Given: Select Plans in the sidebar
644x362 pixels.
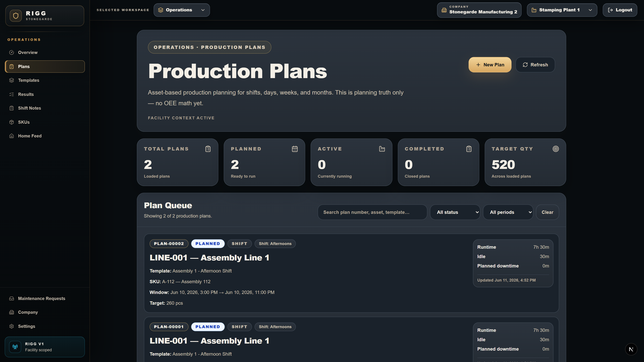Looking at the screenshot, I should [x=45, y=67].
